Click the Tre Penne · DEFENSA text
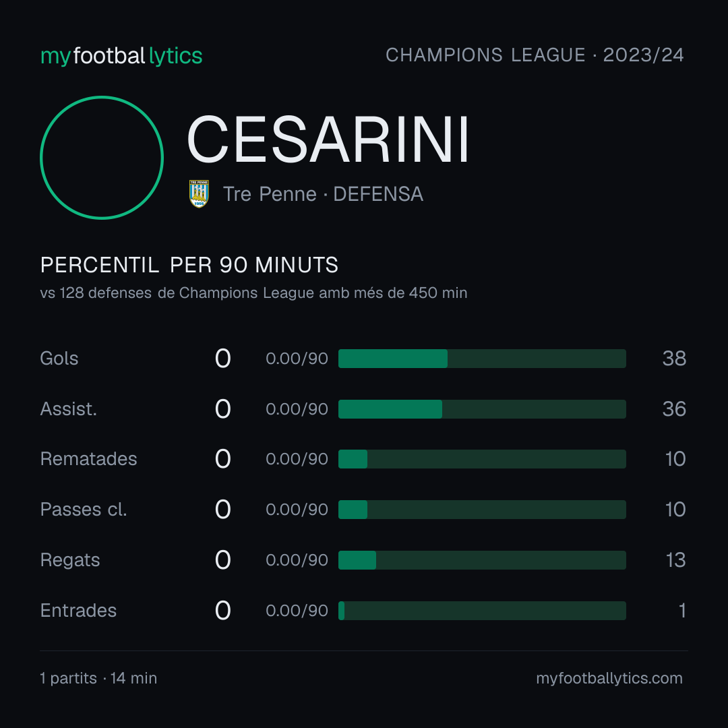This screenshot has height=728, width=728. coord(323,194)
